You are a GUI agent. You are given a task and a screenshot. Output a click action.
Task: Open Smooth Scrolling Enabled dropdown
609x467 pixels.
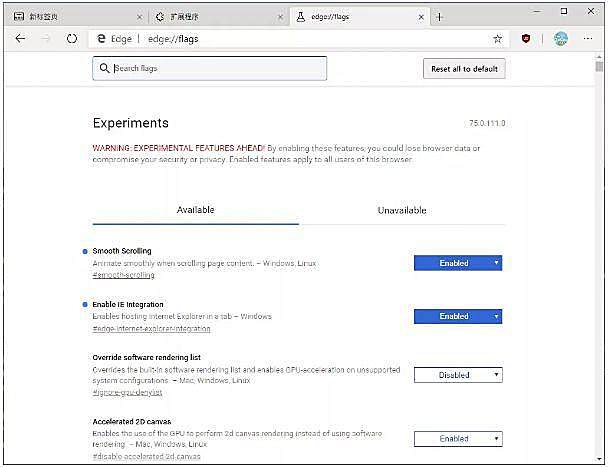458,263
